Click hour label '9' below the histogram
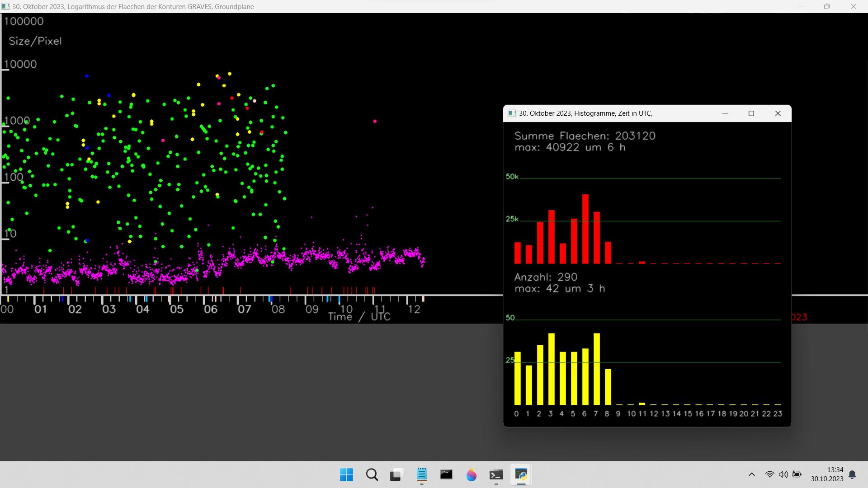 618,413
